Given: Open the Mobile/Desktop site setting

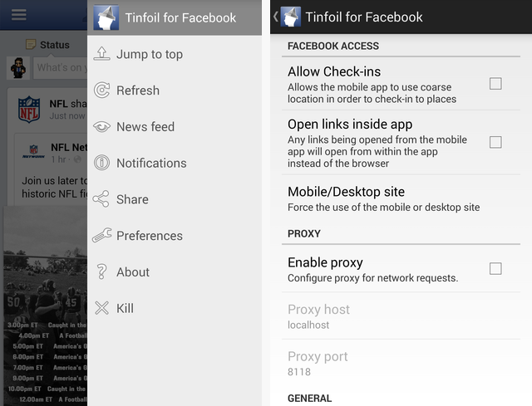Looking at the screenshot, I should coord(401,198).
